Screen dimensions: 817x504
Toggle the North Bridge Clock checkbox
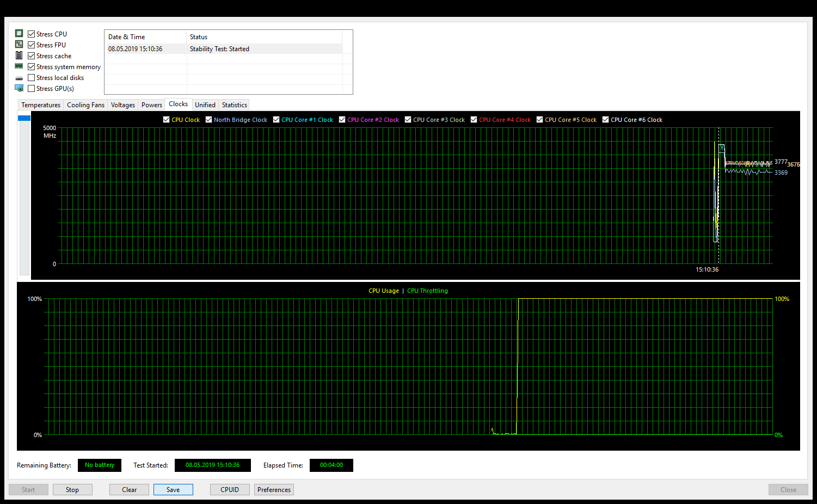tap(208, 119)
